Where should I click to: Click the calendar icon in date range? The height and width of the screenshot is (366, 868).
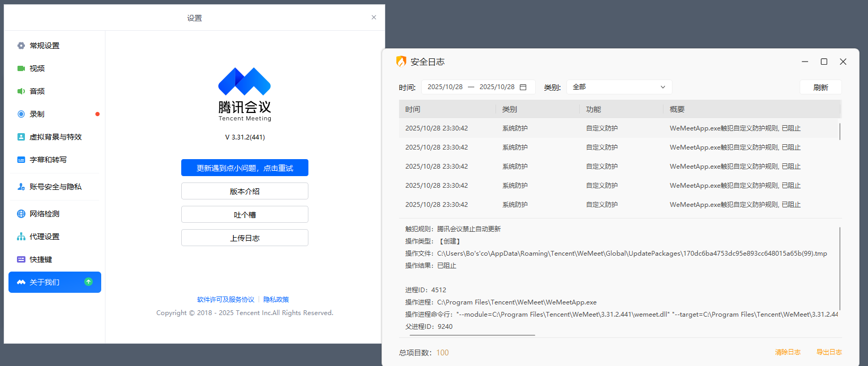point(523,87)
